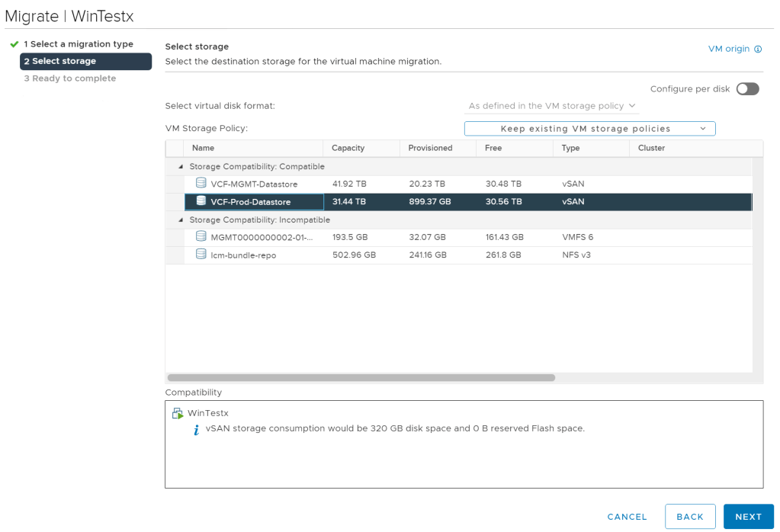Click the VM origin info icon
Screen dimensions: 780x532
click(758, 49)
